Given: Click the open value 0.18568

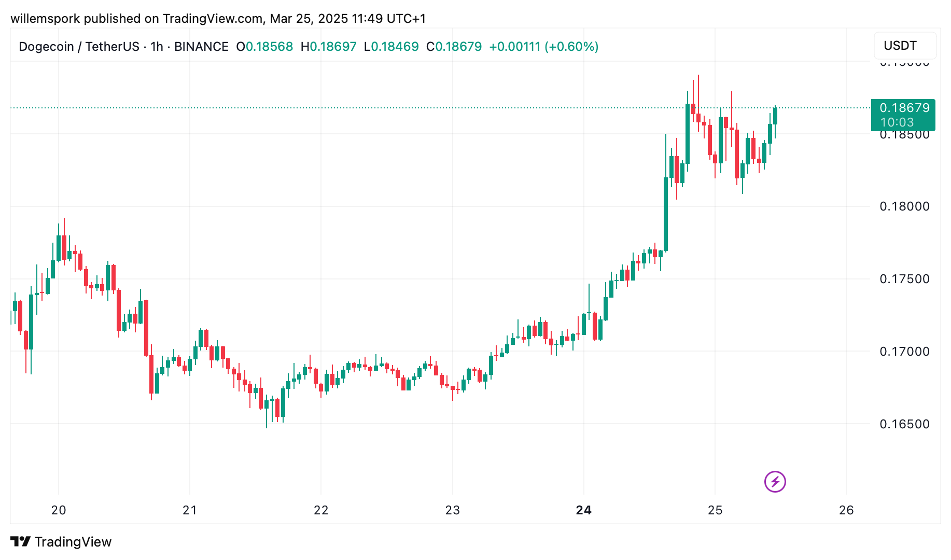Looking at the screenshot, I should tap(269, 47).
